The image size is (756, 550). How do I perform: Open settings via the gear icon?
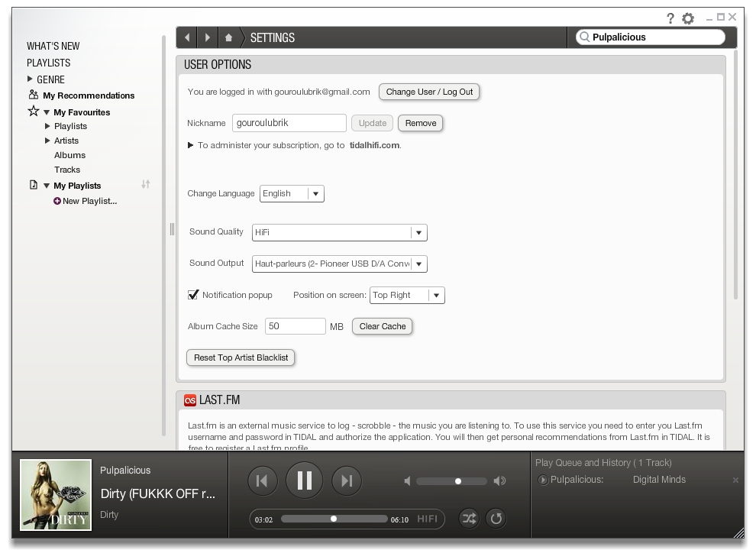[688, 18]
